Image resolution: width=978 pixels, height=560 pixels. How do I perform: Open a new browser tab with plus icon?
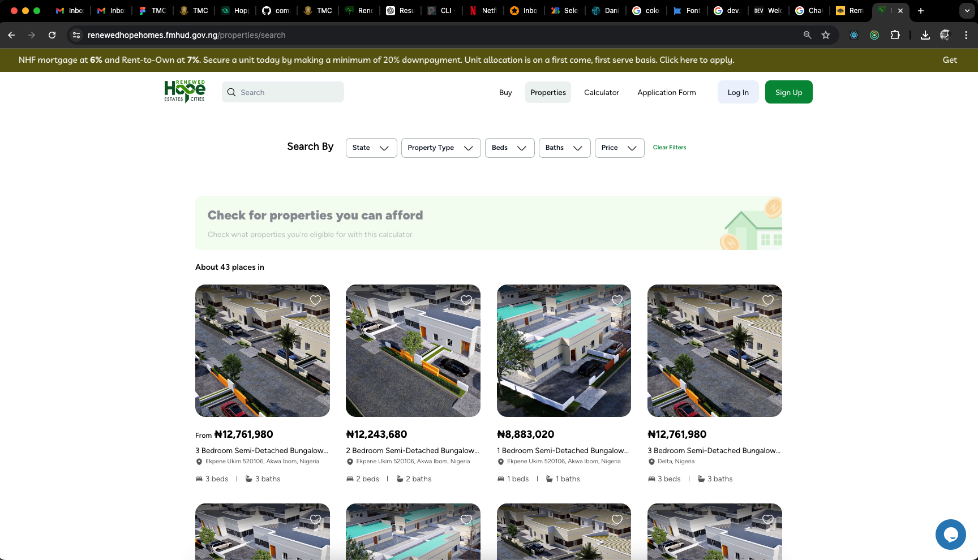pos(921,11)
